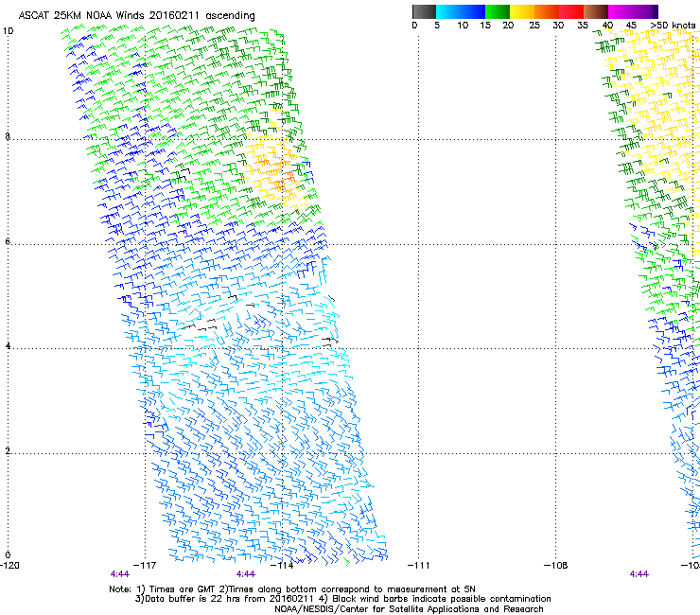Click the '15' color scale label
This screenshot has width=700, height=615.
coord(485,26)
